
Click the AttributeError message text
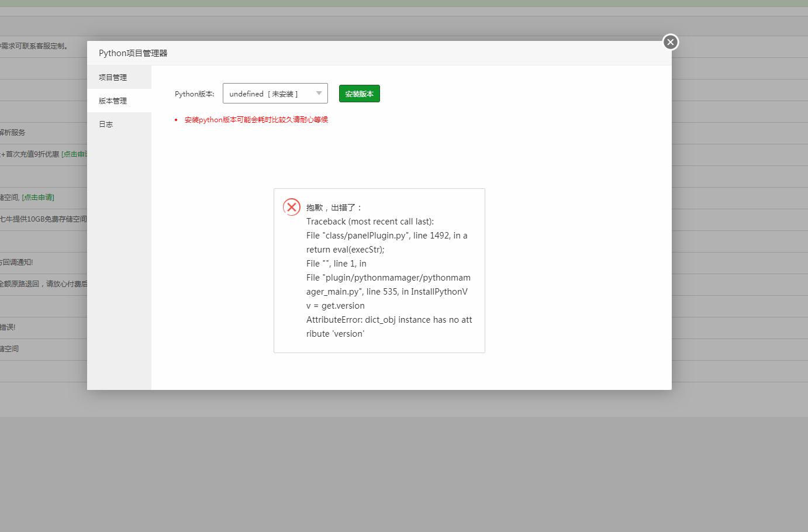coord(389,327)
